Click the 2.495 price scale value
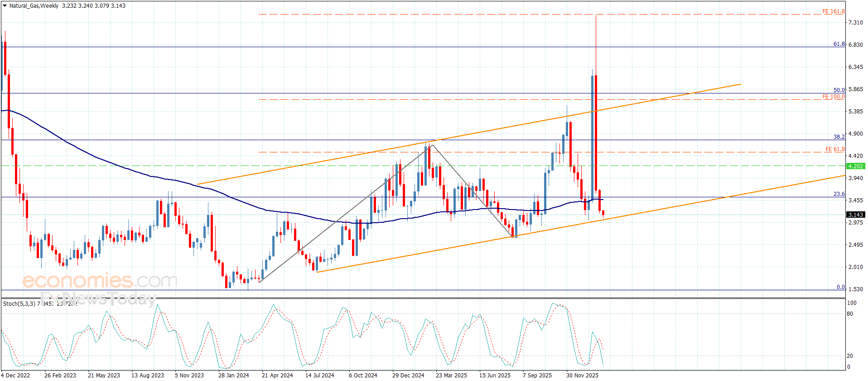Image resolution: width=868 pixels, height=381 pixels. tap(856, 245)
